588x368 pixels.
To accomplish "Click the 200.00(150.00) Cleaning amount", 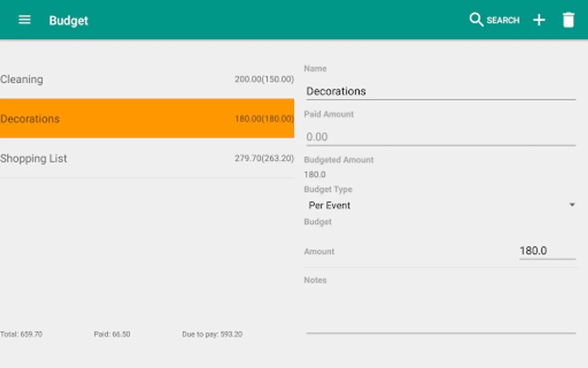I will click(x=264, y=79).
